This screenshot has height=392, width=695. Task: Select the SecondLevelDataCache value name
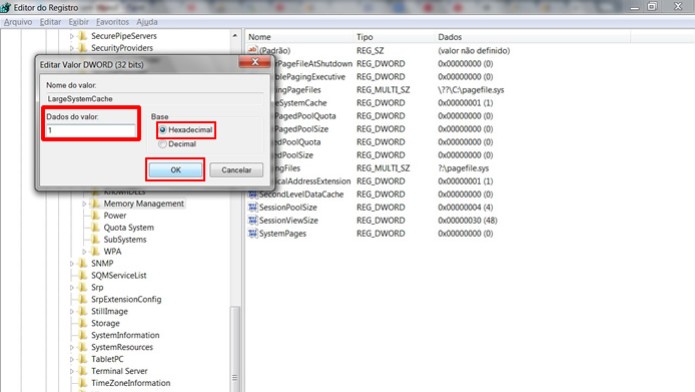coord(301,194)
